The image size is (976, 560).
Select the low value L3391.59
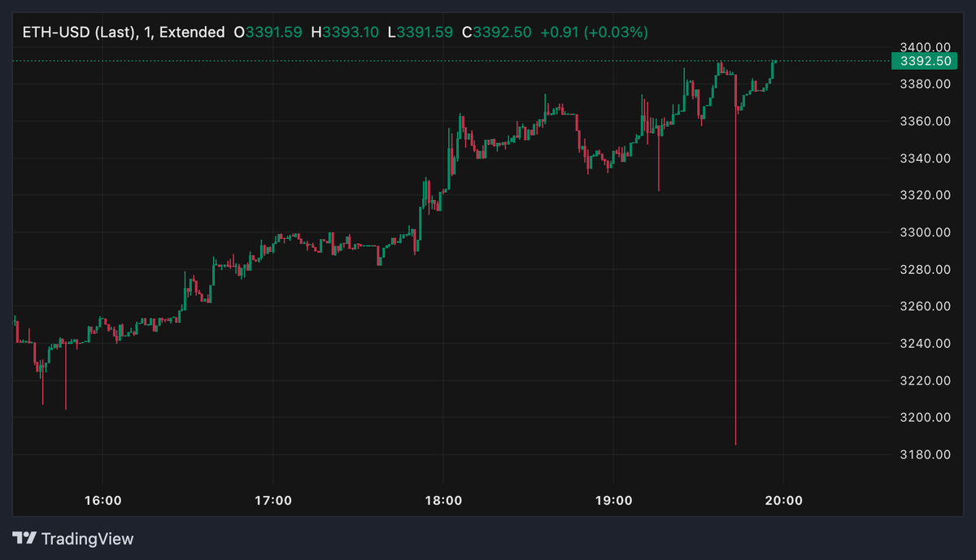420,33
